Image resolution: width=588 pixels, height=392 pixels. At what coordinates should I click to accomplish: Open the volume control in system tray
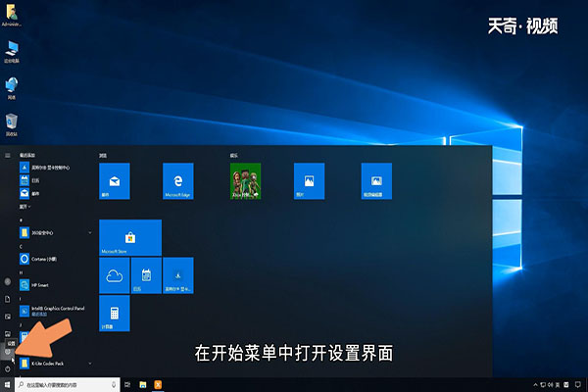tap(550, 385)
